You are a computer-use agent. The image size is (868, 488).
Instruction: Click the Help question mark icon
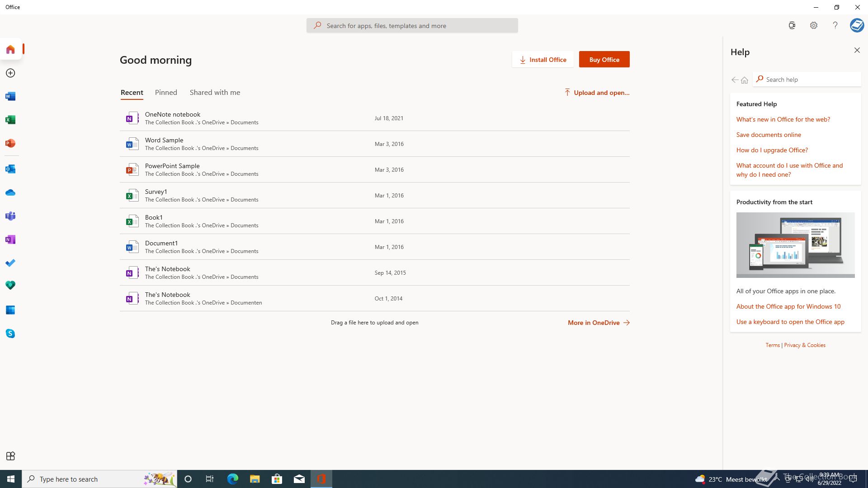835,25
